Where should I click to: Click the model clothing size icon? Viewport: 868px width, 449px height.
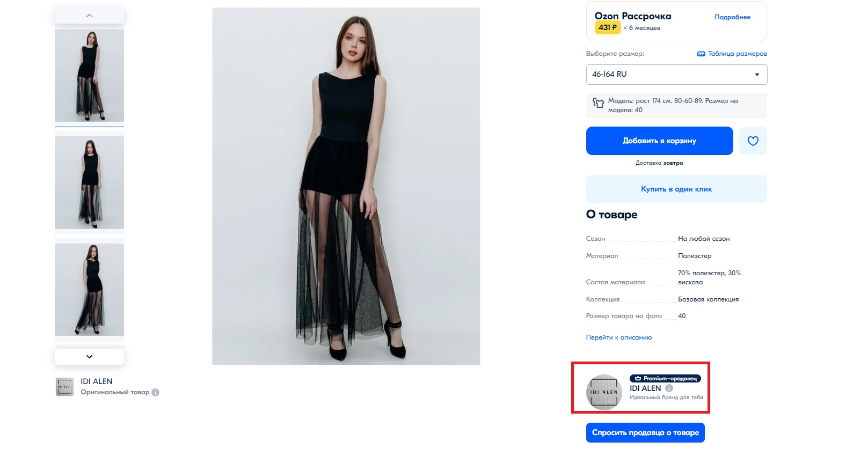coord(598,102)
